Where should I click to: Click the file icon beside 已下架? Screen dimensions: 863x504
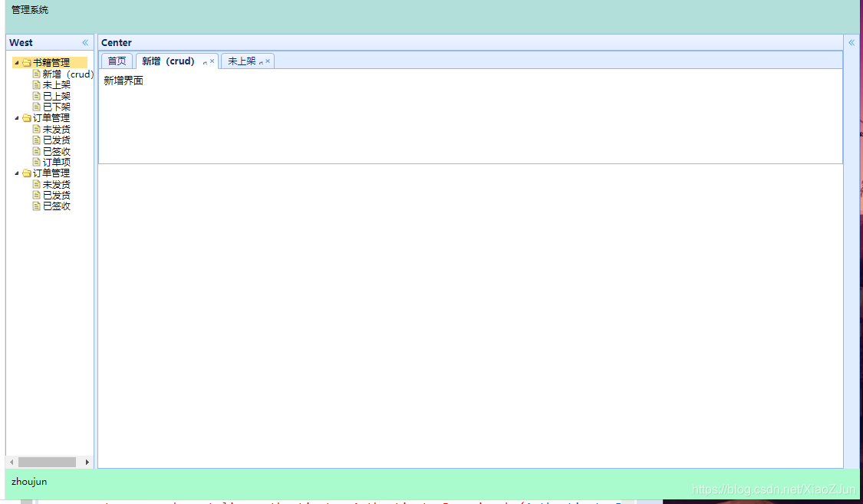pos(36,107)
